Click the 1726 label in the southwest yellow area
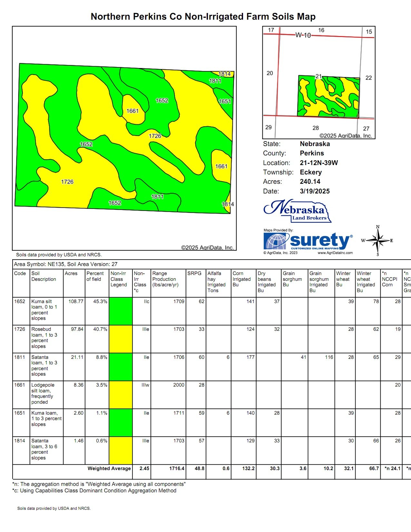This screenshot has height=532, width=411. click(x=67, y=182)
